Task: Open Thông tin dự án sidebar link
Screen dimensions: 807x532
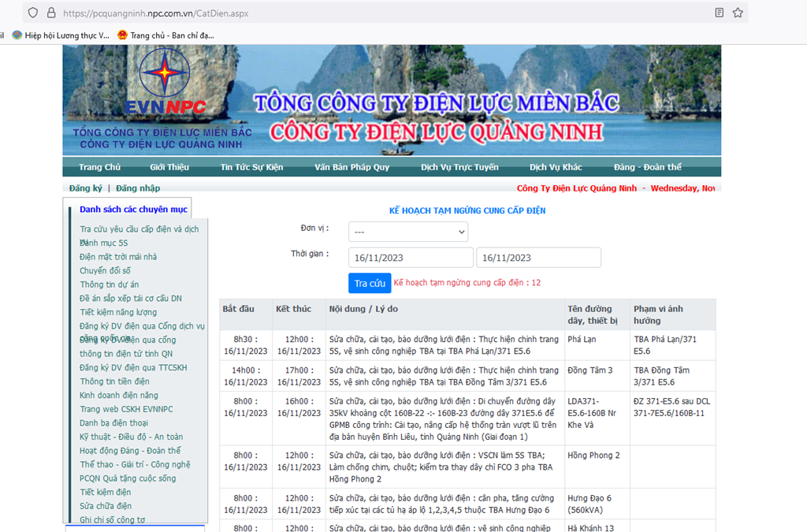Action: point(109,285)
